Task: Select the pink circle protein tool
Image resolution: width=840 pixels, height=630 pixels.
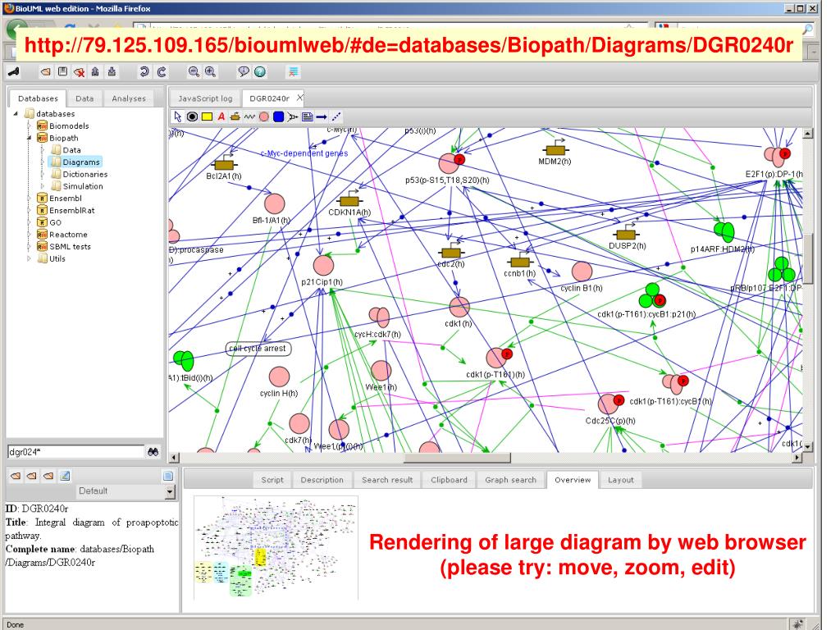Action: point(263,116)
